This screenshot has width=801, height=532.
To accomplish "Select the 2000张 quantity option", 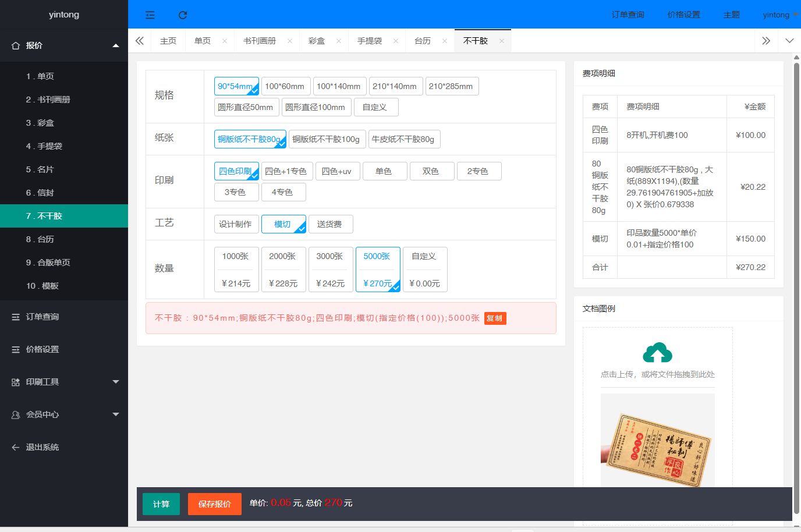I will [283, 269].
